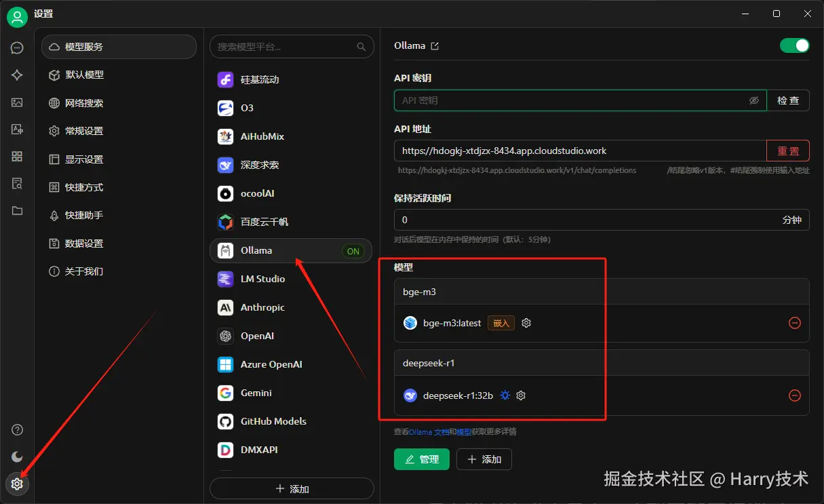The width and height of the screenshot is (824, 504).
Task: Select 百度云千帆 provider
Action: [x=292, y=222]
